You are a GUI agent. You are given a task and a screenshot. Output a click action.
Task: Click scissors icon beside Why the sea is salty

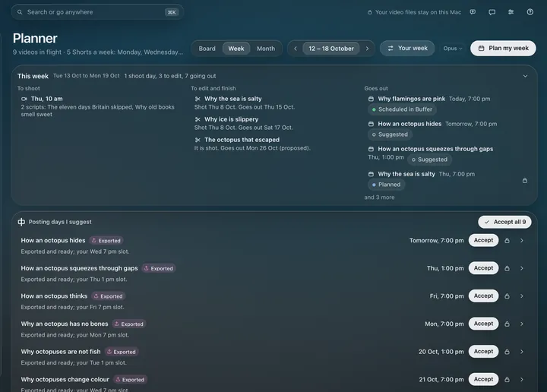[x=198, y=99]
